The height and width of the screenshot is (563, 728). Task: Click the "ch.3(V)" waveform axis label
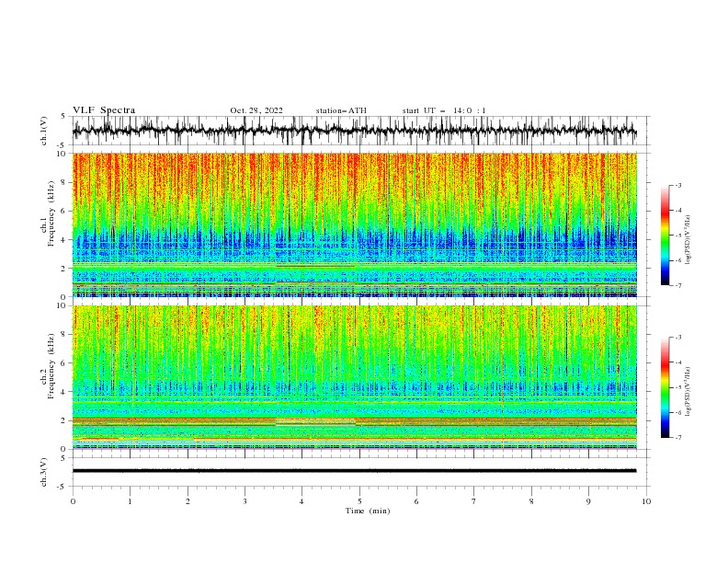(x=44, y=472)
